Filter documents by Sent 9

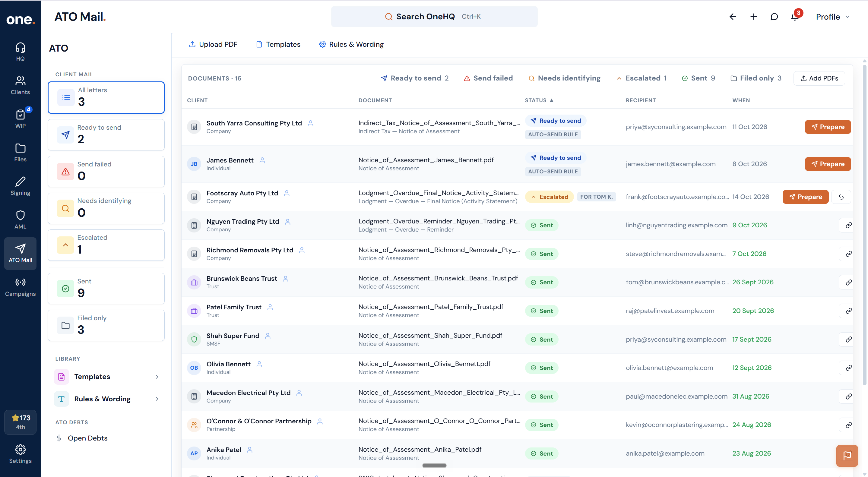698,78
